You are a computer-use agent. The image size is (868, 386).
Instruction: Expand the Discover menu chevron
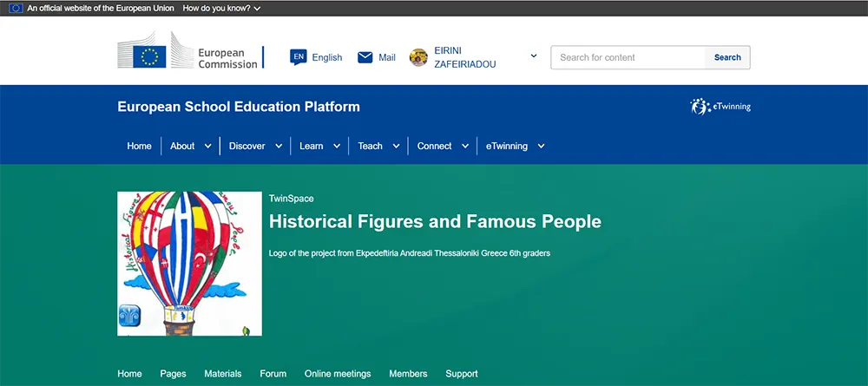tap(279, 147)
